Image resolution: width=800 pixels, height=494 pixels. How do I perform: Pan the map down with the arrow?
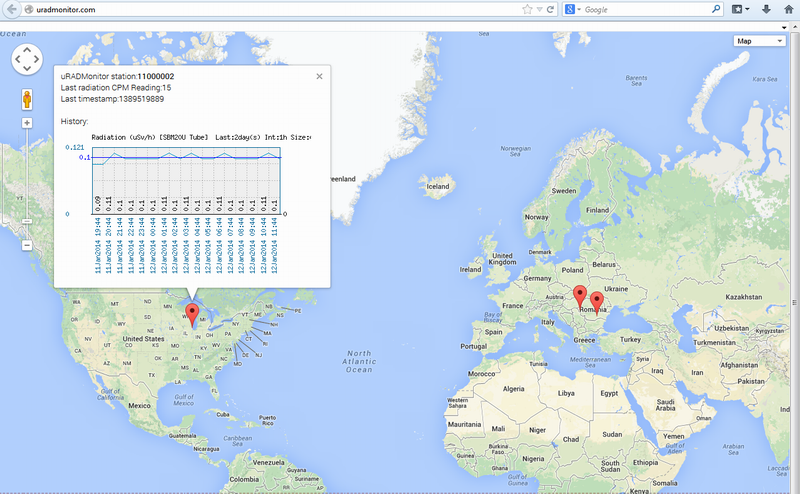27,68
